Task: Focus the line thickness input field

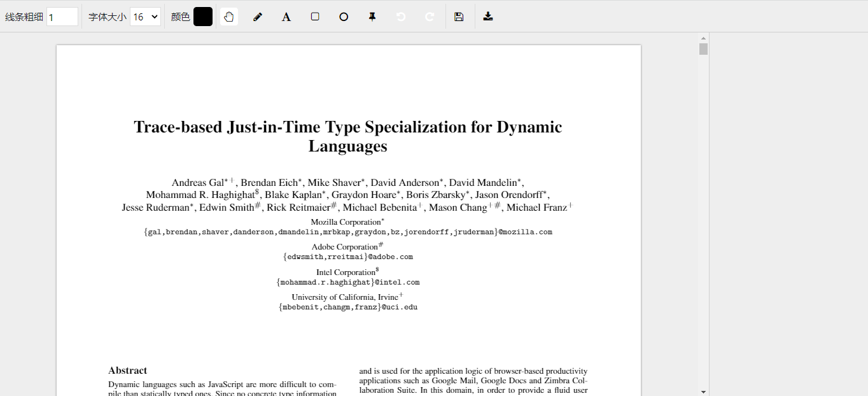Action: (62, 17)
